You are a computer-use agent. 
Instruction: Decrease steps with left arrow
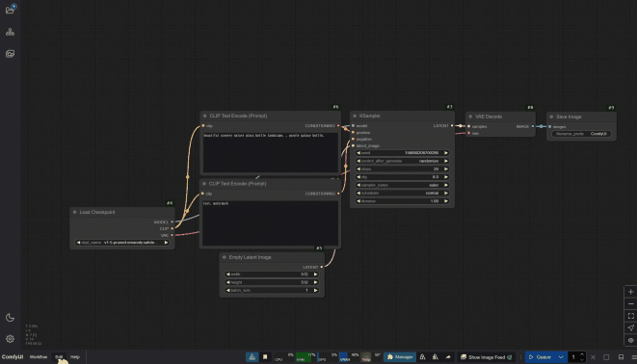(x=358, y=169)
